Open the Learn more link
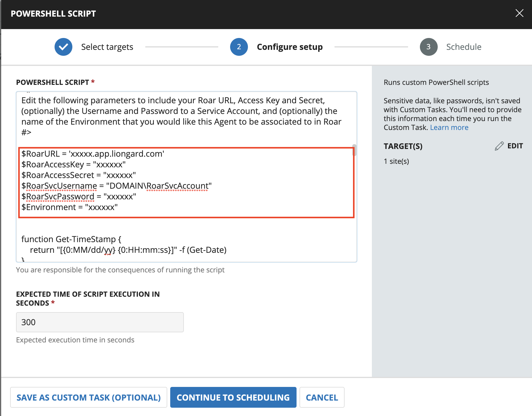This screenshot has height=416, width=532. click(x=449, y=128)
